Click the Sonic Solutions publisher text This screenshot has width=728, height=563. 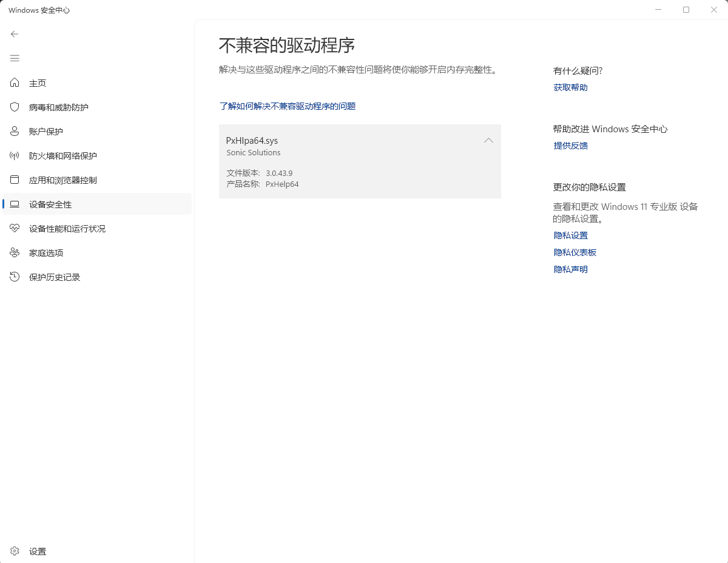pos(254,153)
